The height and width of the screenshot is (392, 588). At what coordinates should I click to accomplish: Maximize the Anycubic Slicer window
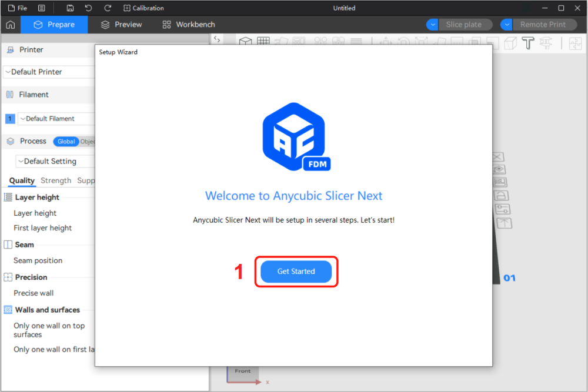(x=561, y=8)
